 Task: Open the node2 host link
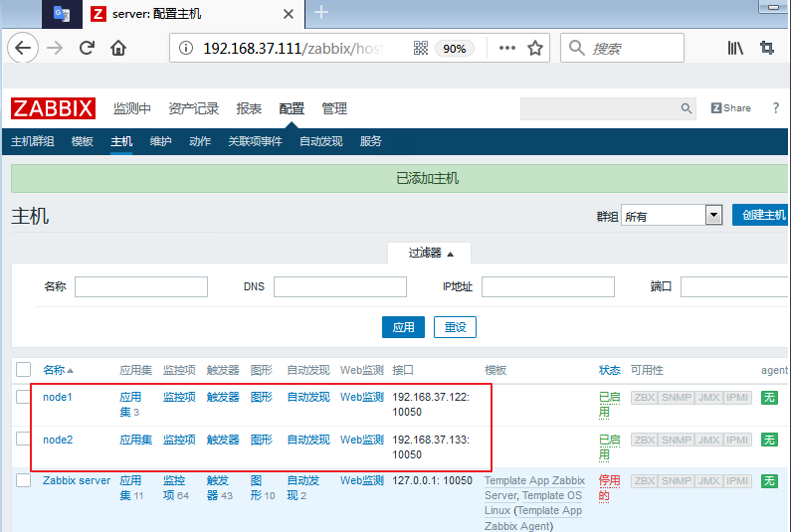(58, 440)
